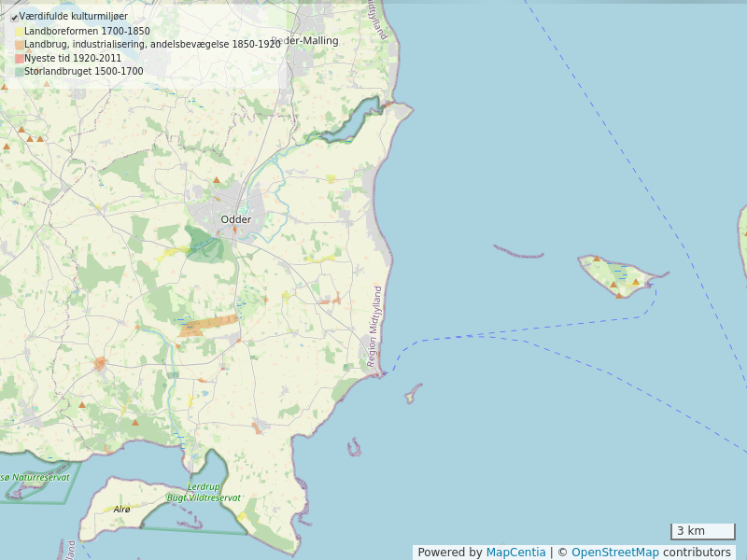Viewport: 747px width, 560px height.
Task: Open the MapCentia link
Action: pyautogui.click(x=515, y=553)
